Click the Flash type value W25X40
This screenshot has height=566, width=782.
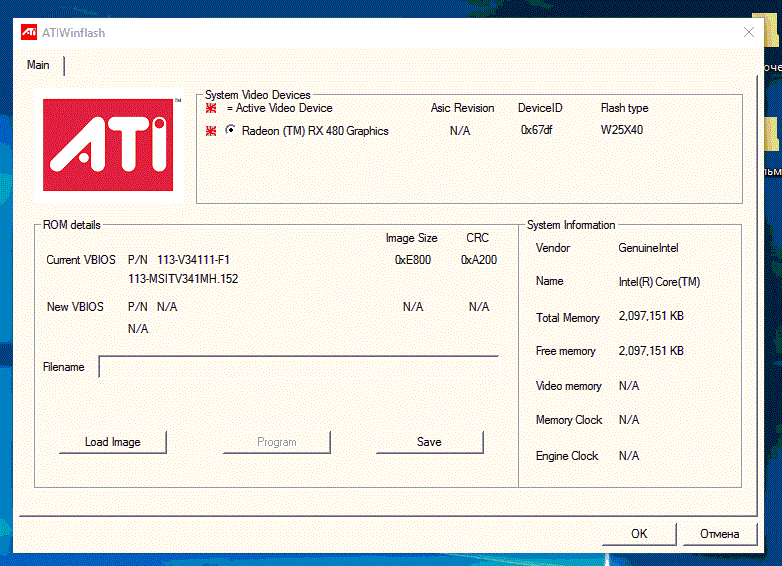point(622,130)
